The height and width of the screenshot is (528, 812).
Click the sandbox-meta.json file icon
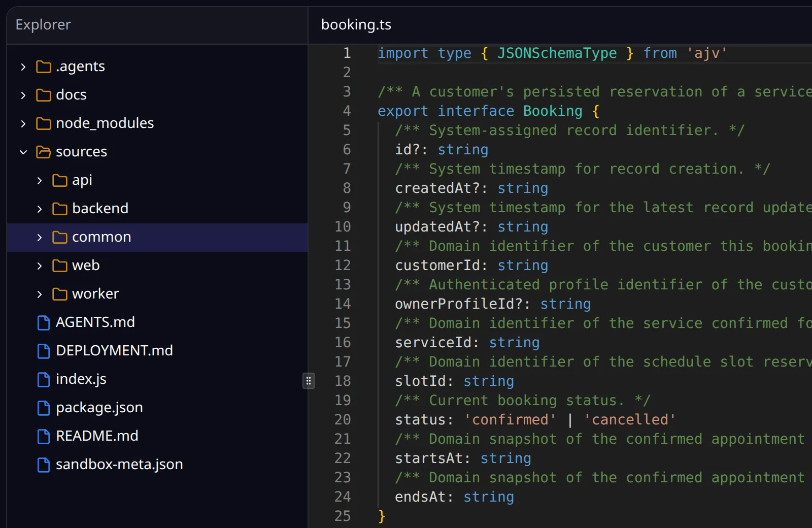(x=44, y=465)
